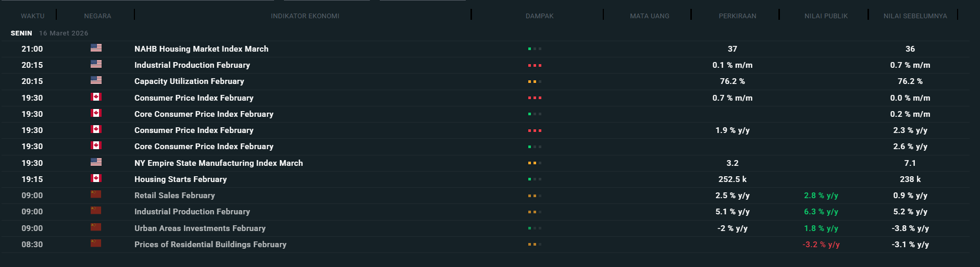
Task: Click Canada flag in Core CPI 0.2 % m/m row
Action: click(96, 113)
